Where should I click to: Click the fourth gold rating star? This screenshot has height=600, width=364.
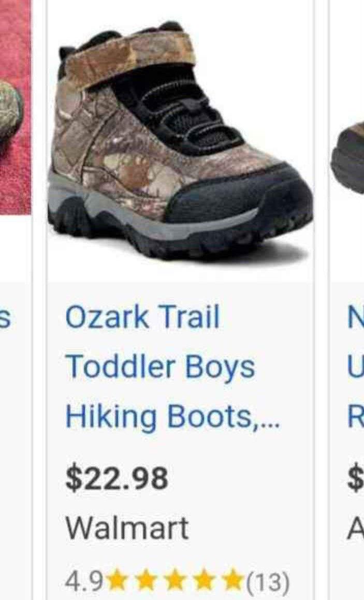coord(205,580)
